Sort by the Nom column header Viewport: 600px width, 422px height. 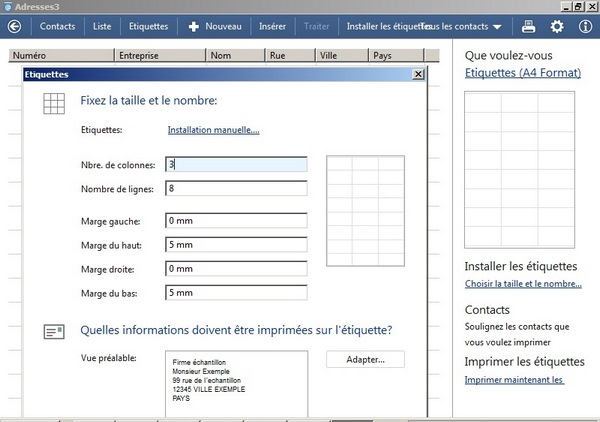(236, 55)
